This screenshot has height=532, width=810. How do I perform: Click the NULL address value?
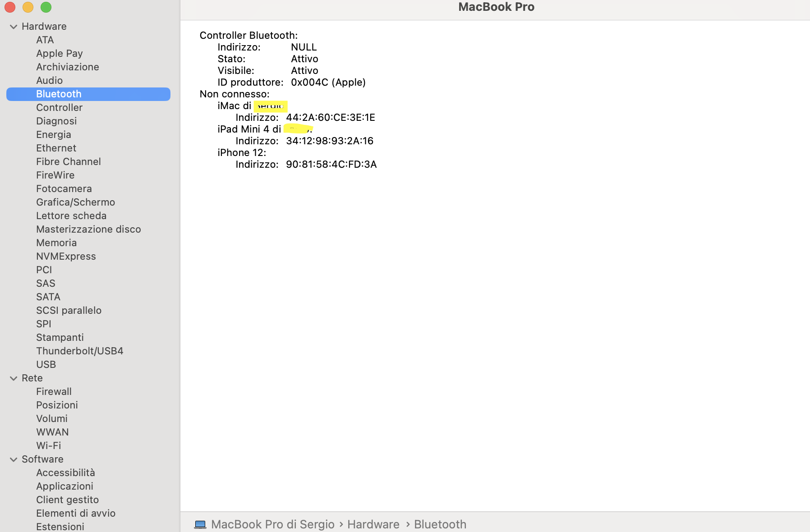pos(304,47)
